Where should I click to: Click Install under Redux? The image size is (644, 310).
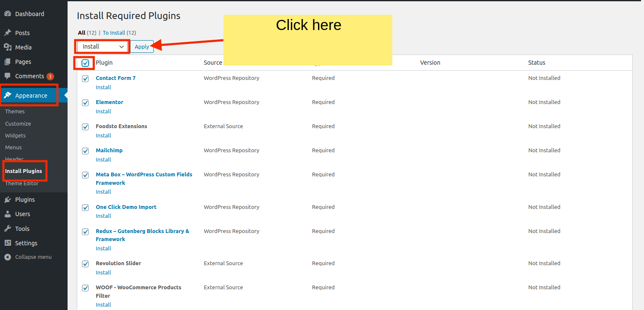point(103,249)
